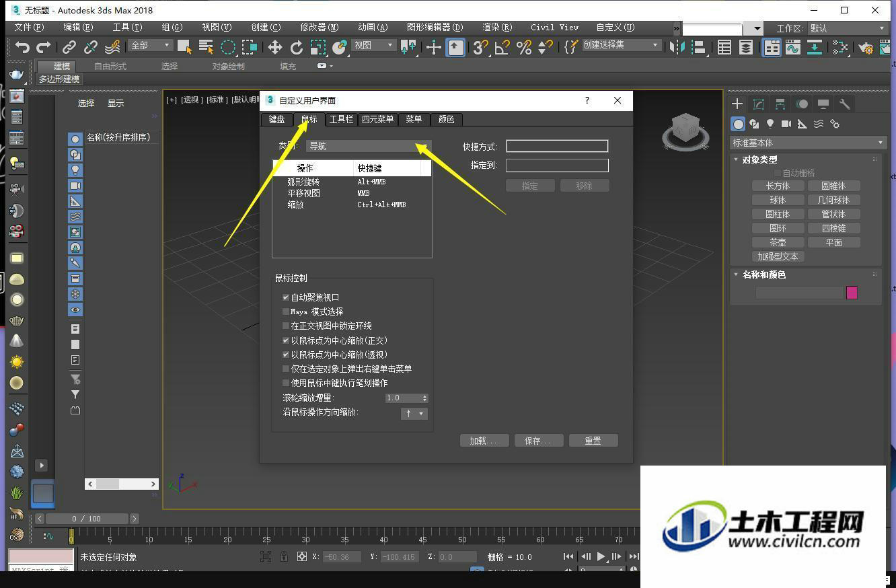Open the Utilities wrench panel icon

click(x=845, y=104)
